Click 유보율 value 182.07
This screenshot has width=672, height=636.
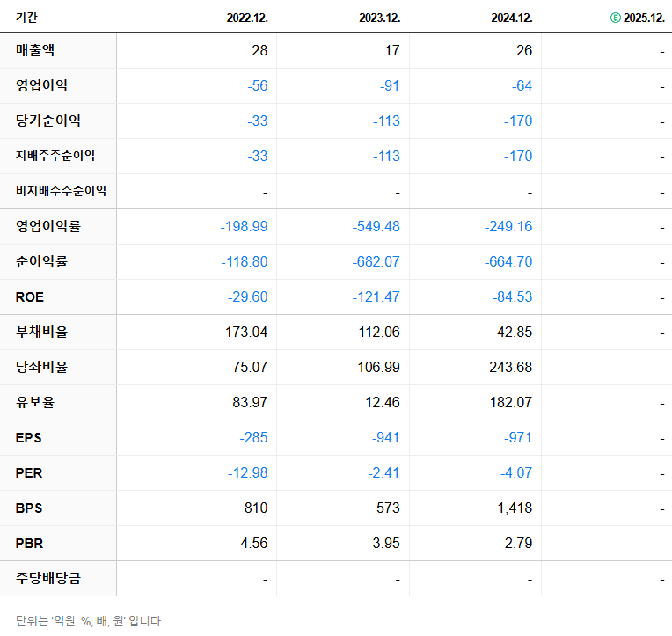tap(511, 402)
